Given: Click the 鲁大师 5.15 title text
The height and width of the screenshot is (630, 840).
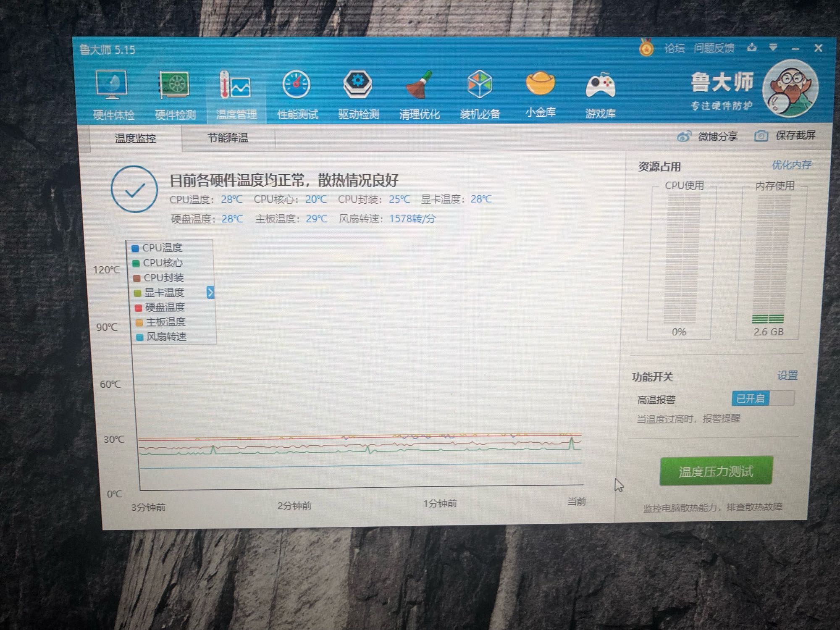Looking at the screenshot, I should [x=108, y=50].
